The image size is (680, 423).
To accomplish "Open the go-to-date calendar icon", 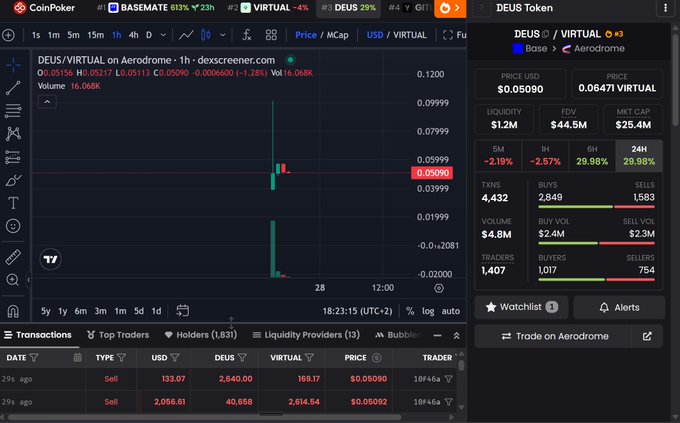I will click(x=183, y=311).
